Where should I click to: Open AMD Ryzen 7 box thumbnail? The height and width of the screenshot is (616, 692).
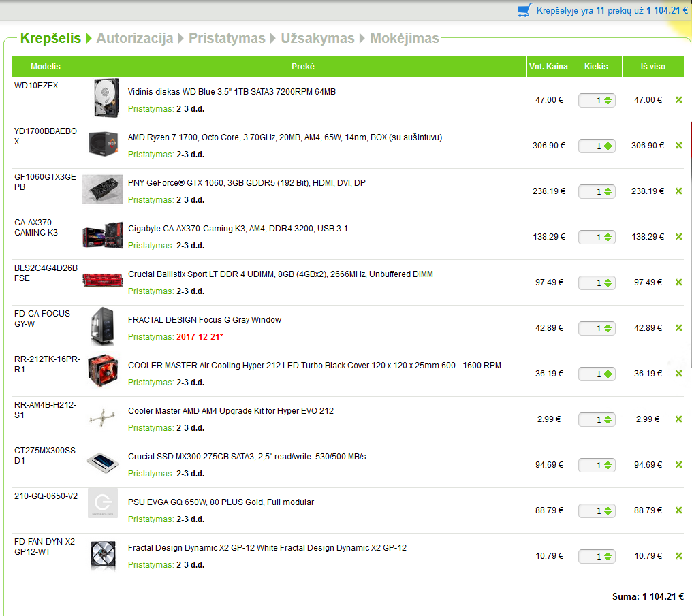103,144
